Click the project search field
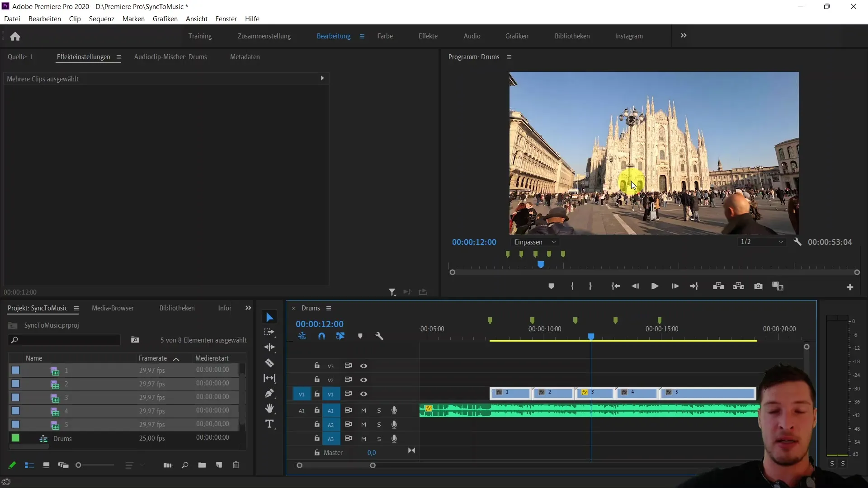868x488 pixels. (65, 340)
